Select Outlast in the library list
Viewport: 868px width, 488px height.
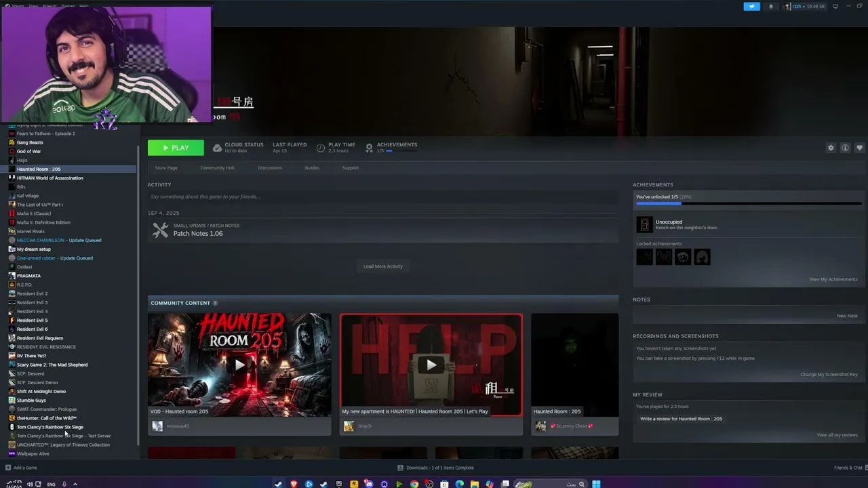[x=24, y=267]
